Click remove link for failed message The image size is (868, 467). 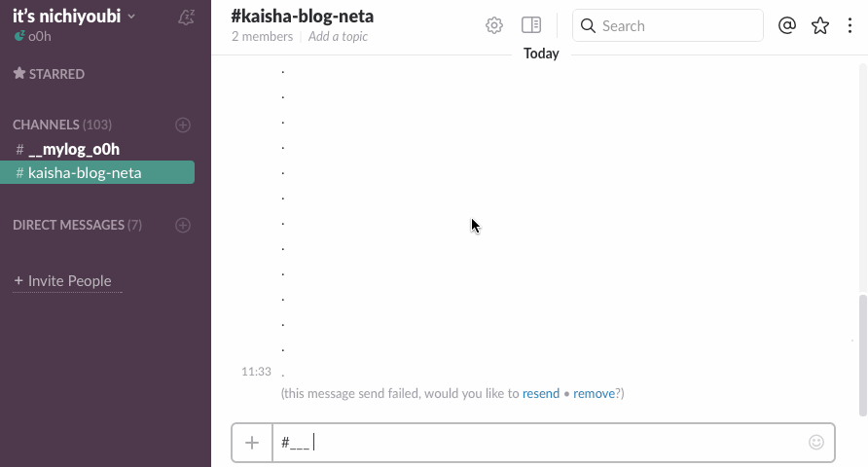pos(594,393)
